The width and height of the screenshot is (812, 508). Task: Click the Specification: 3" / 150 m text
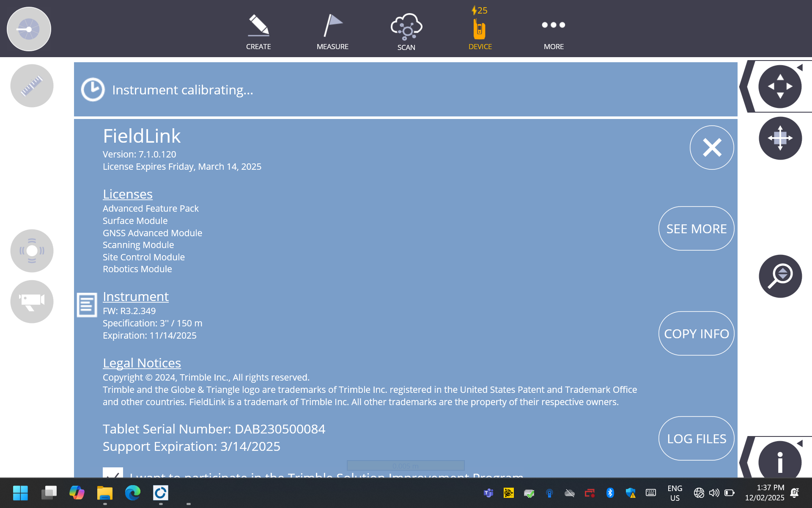tap(153, 323)
